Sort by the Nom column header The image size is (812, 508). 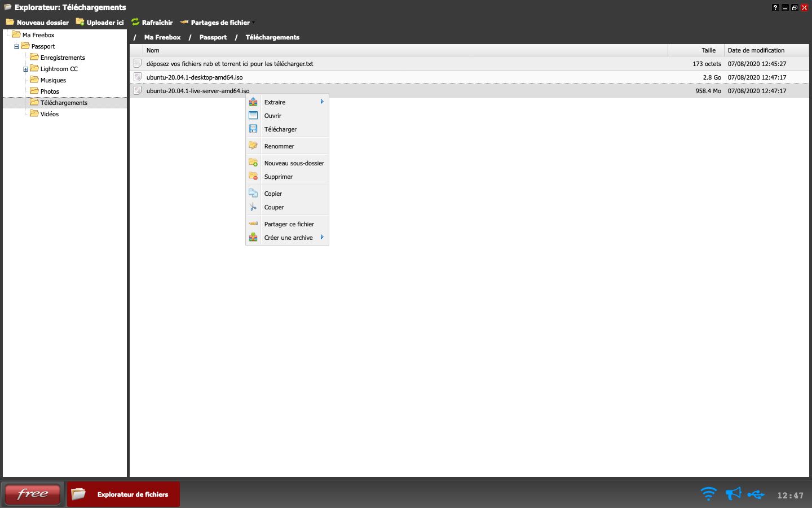[405, 50]
